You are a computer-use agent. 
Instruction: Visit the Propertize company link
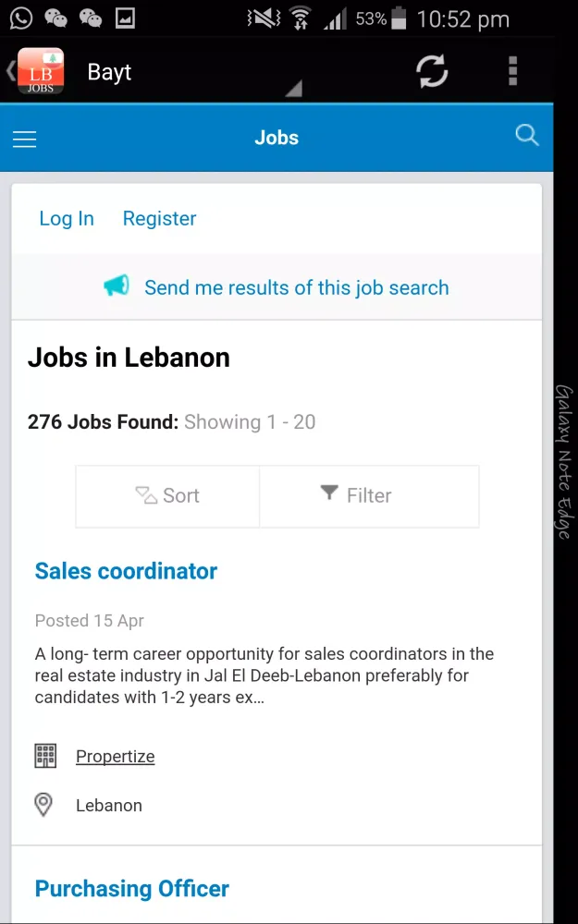116,757
